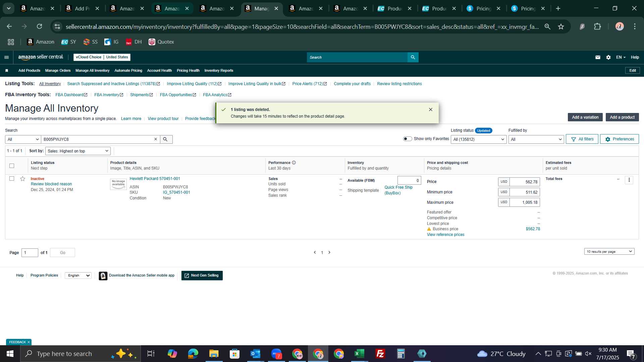Toggle the select-all listings checkbox

pyautogui.click(x=12, y=166)
